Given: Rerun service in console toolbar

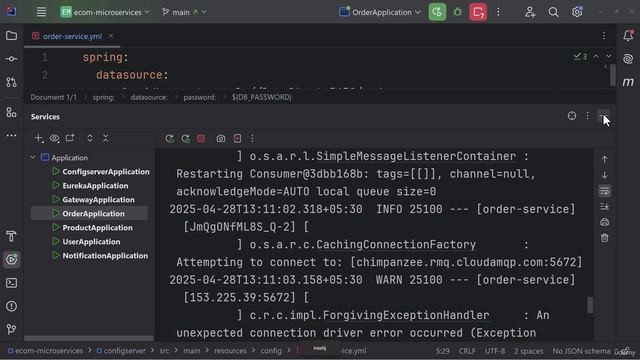Looking at the screenshot, I should (170, 139).
